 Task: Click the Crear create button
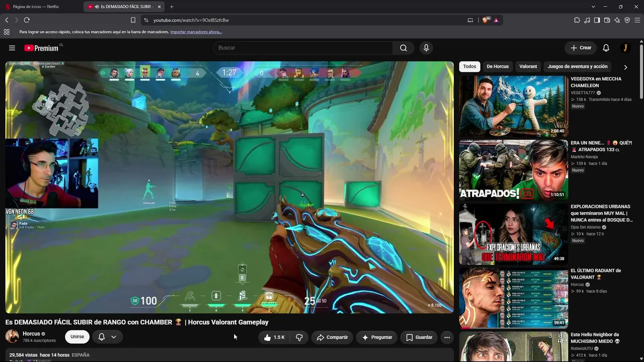[x=581, y=48]
